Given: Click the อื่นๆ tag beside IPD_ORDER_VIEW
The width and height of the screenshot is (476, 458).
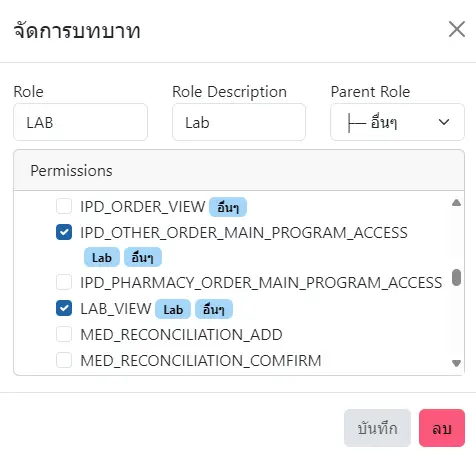Looking at the screenshot, I should click(x=228, y=207).
